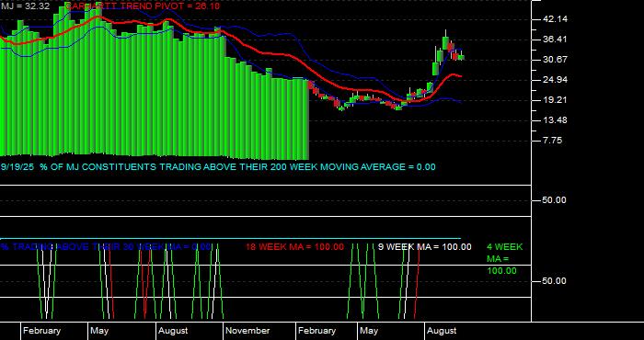Click the second February date marker
Screen dimensions: 644x340
click(316, 331)
